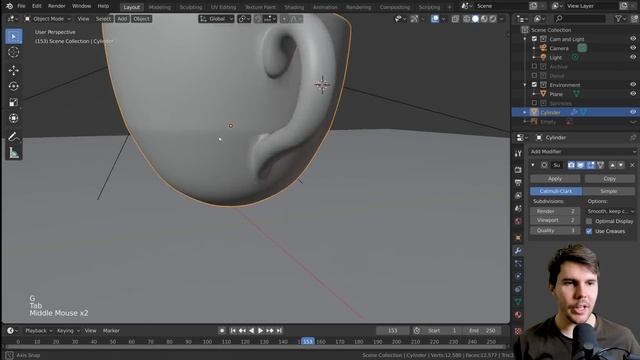The image size is (640, 360).
Task: Open the Global transform orientation dropdown
Action: [216, 19]
